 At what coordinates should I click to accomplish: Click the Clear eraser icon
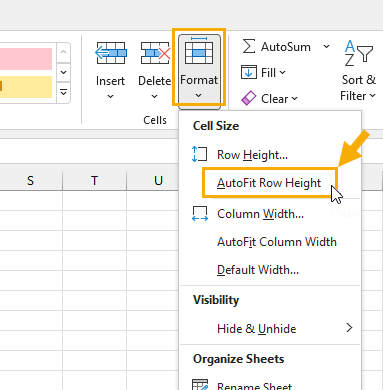[249, 98]
